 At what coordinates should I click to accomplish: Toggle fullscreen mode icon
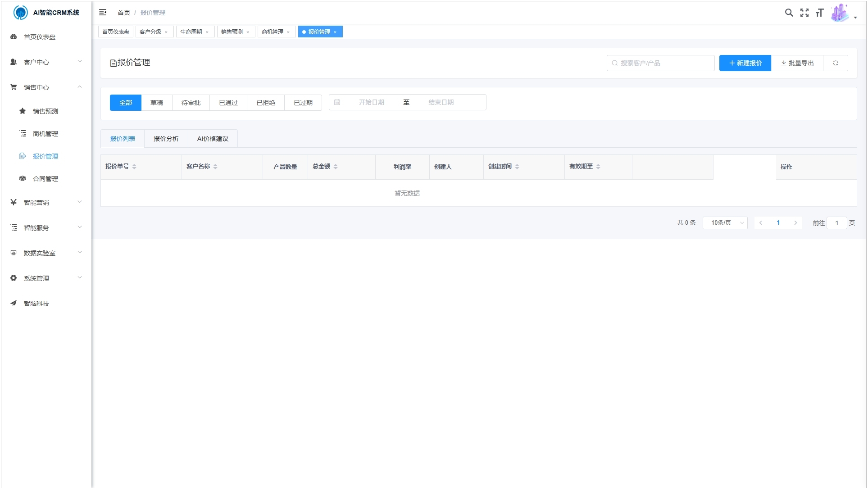click(x=804, y=13)
